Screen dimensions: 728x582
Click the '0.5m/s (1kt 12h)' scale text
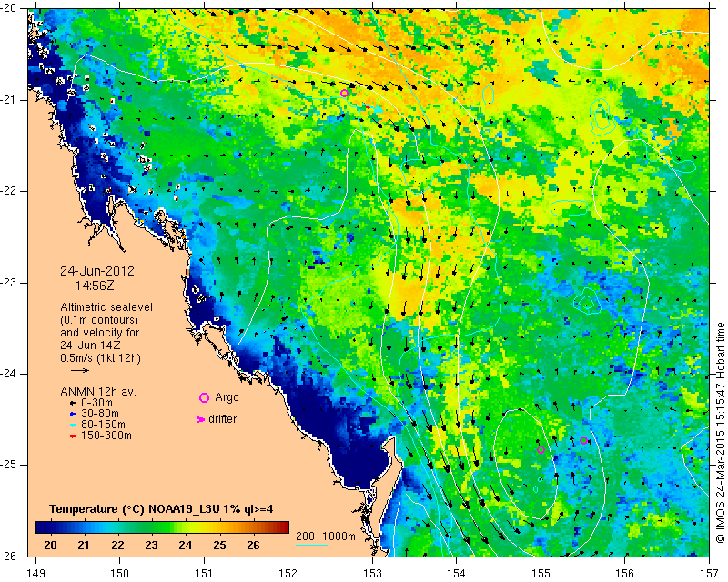pos(100,358)
